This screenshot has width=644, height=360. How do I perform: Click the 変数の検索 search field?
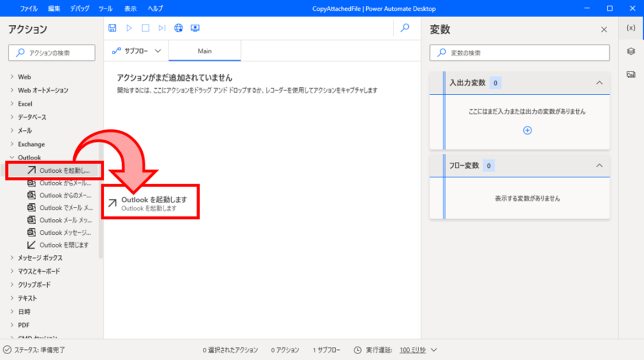coord(519,53)
